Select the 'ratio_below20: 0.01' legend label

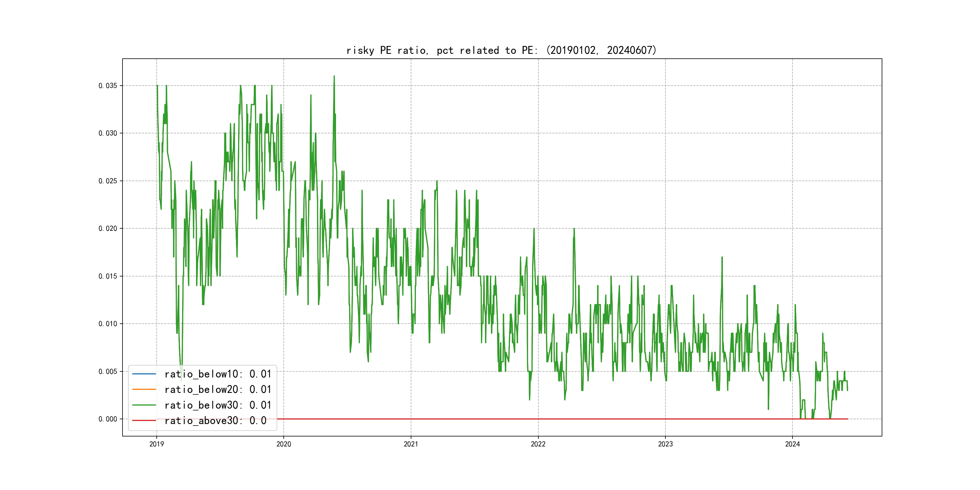(x=217, y=390)
